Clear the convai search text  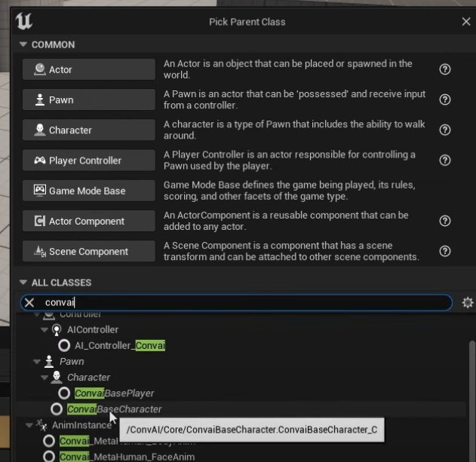pos(29,302)
